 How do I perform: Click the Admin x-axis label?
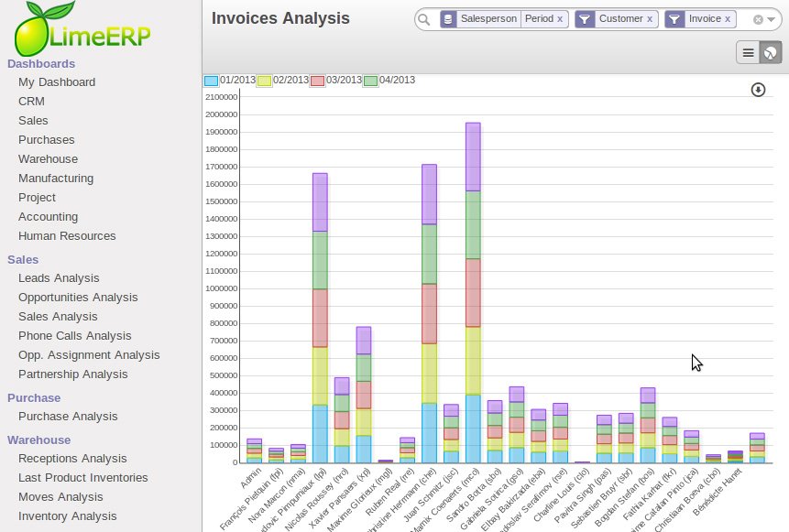[250, 478]
